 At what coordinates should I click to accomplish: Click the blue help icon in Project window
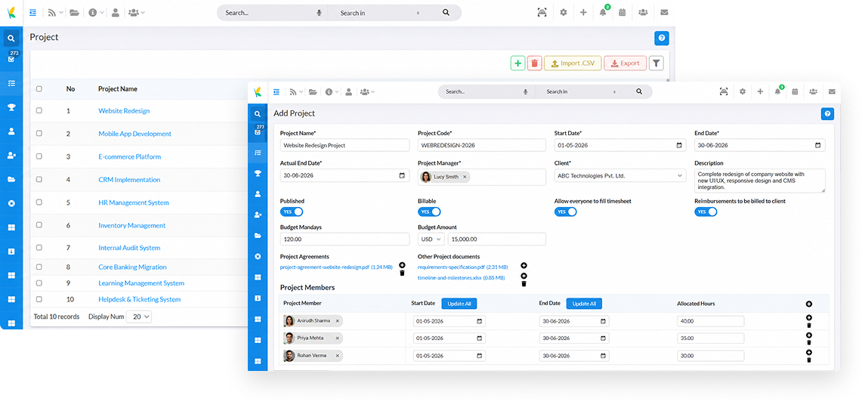coord(662,39)
